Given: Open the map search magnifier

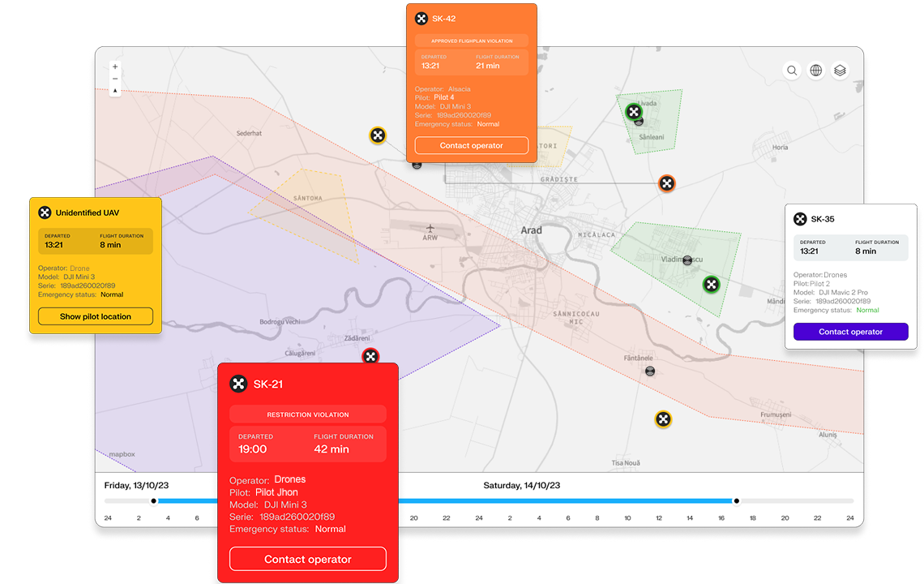Looking at the screenshot, I should pyautogui.click(x=792, y=71).
